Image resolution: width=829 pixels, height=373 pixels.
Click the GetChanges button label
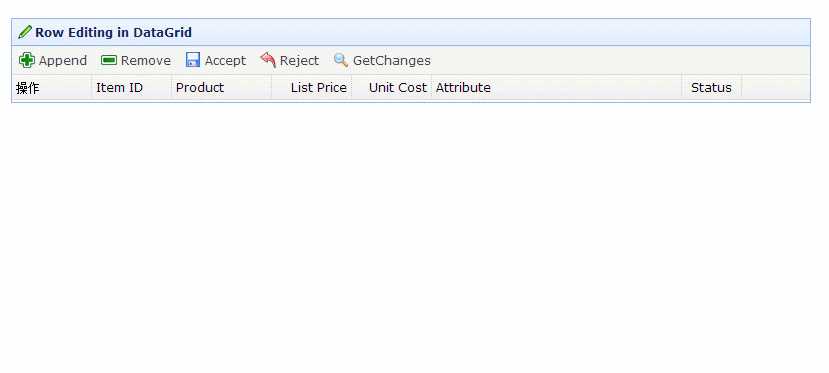392,61
